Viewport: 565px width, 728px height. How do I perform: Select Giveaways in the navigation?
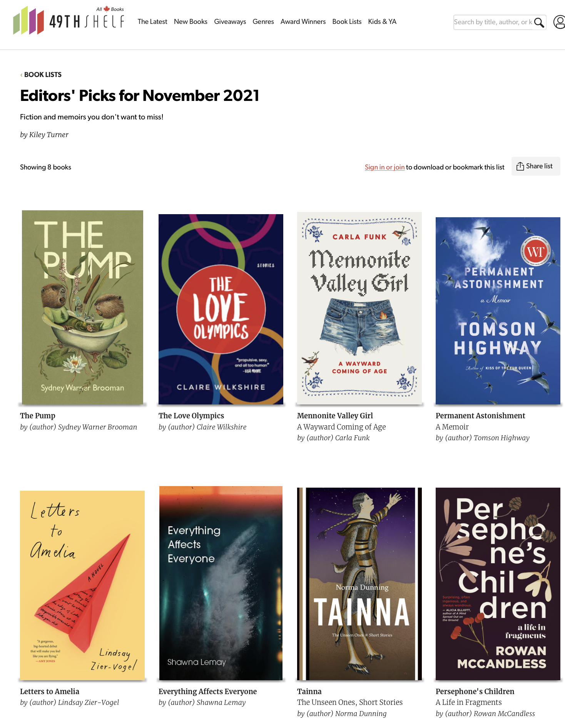230,22
